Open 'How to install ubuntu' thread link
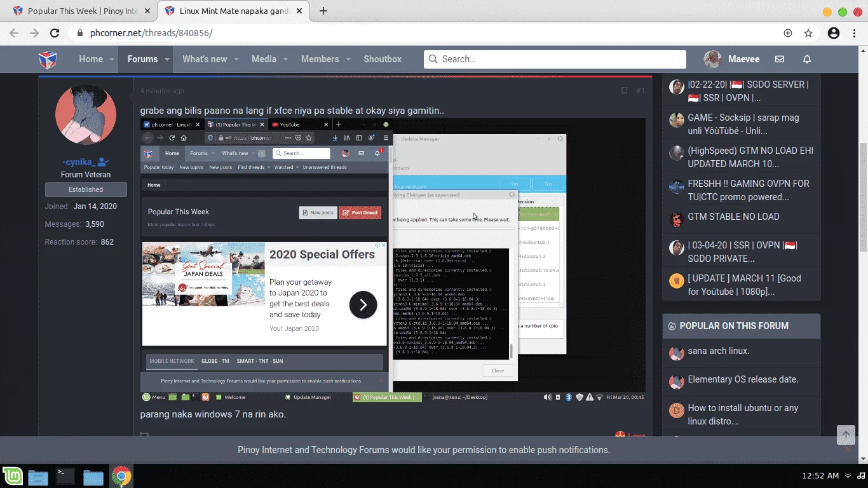Viewport: 868px width, 488px height. (x=743, y=415)
